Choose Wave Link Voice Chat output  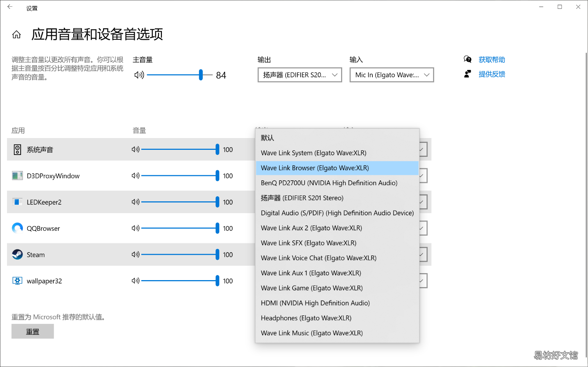337,258
